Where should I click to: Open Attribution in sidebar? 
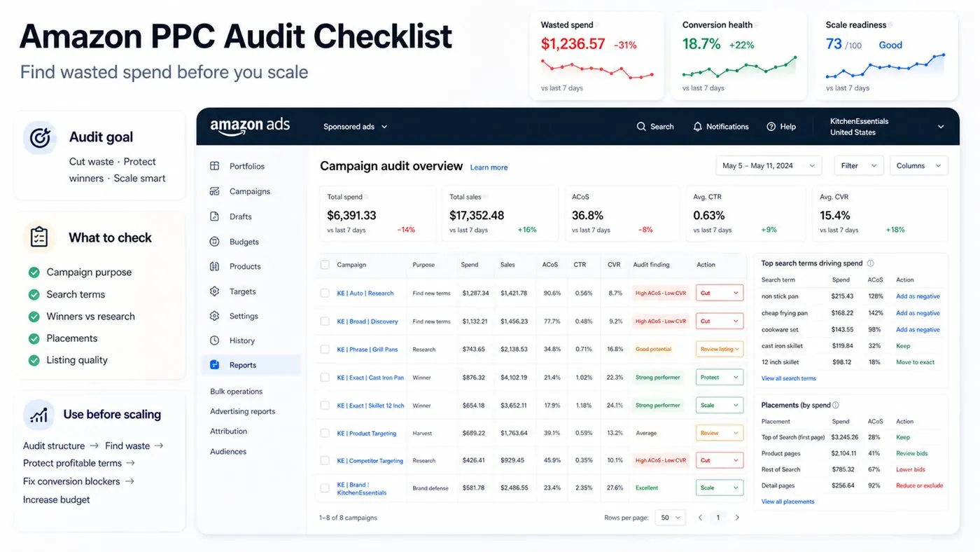pyautogui.click(x=229, y=431)
